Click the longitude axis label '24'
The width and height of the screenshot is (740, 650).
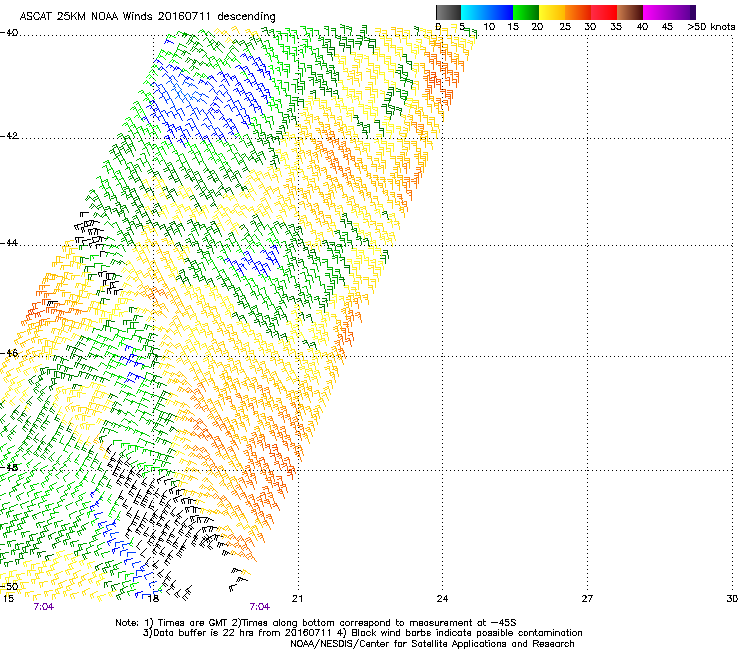pyautogui.click(x=442, y=599)
